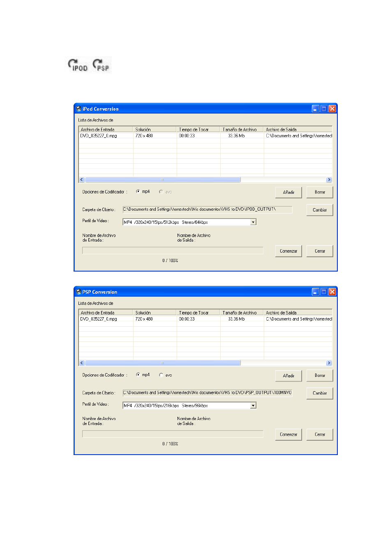
Task: Click Carpeta de Objeto path field in iPod window
Action: [x=208, y=209]
